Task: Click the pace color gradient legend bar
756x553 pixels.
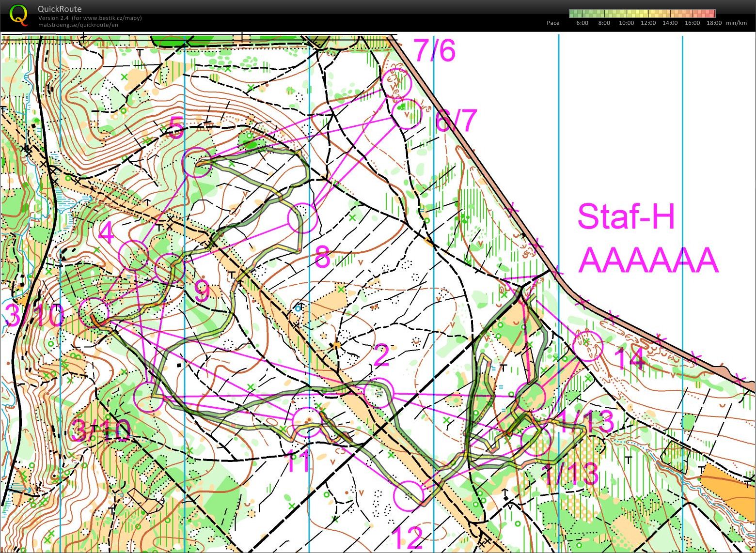Action: [x=642, y=13]
